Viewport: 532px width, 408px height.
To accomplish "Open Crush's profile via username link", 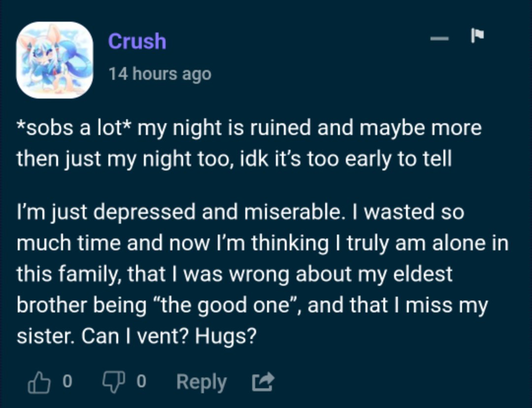I will click(137, 41).
